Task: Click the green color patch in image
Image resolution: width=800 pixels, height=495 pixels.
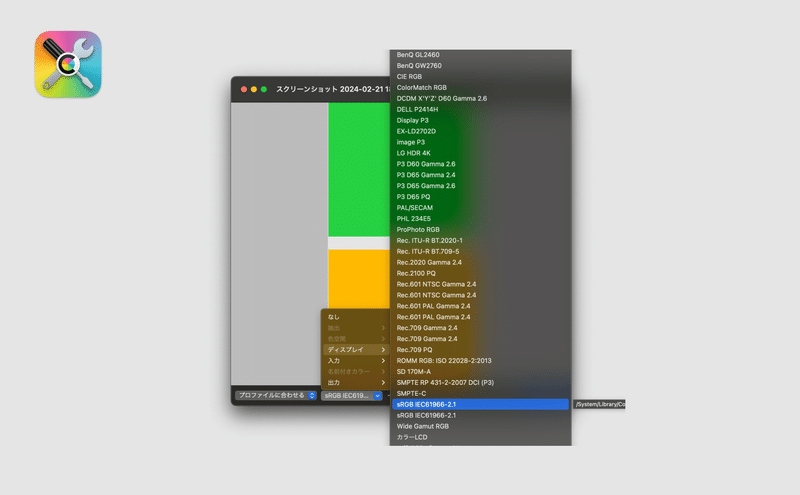Action: 359,169
